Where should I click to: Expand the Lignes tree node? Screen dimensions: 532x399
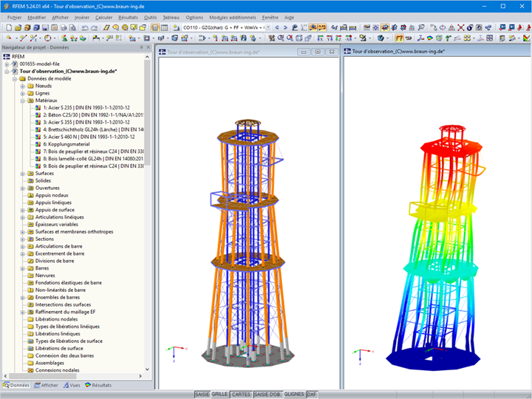23,93
